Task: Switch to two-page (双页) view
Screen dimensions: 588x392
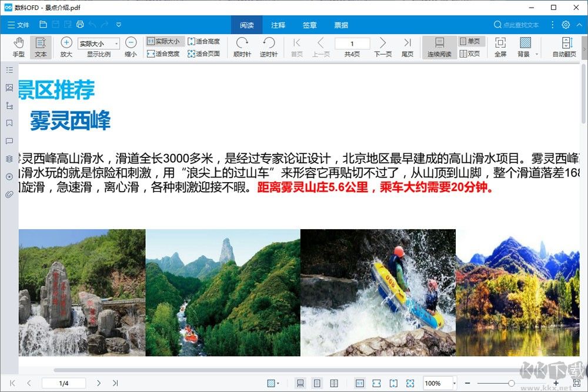Action: click(470, 53)
